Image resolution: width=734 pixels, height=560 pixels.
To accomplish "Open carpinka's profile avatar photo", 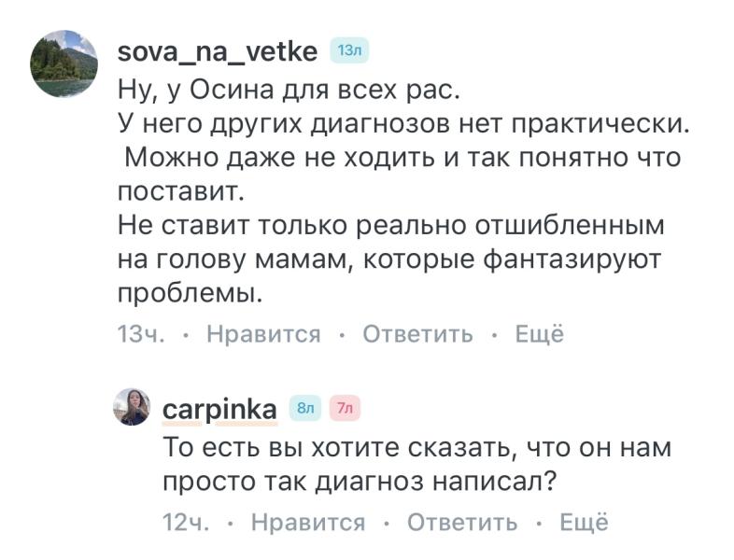I will click(x=132, y=407).
